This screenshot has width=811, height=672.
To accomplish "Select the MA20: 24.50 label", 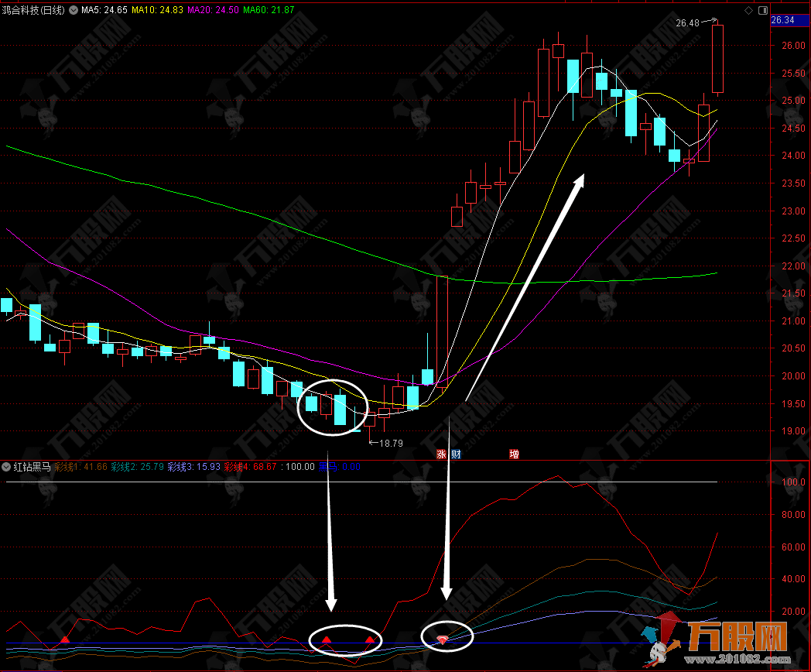I will [213, 10].
